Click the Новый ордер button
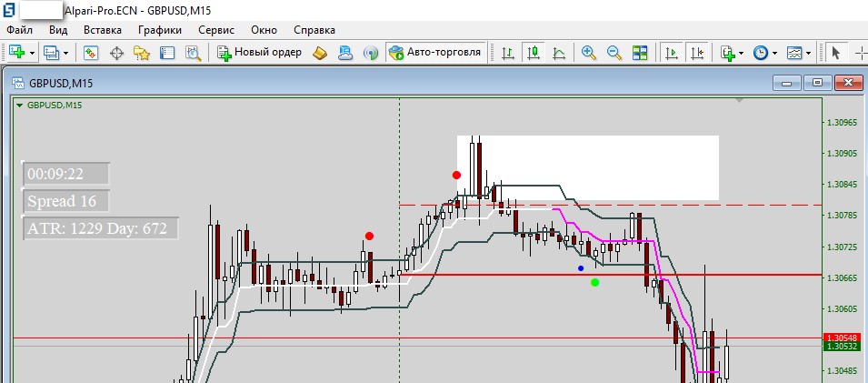This screenshot has width=868, height=383. [260, 53]
